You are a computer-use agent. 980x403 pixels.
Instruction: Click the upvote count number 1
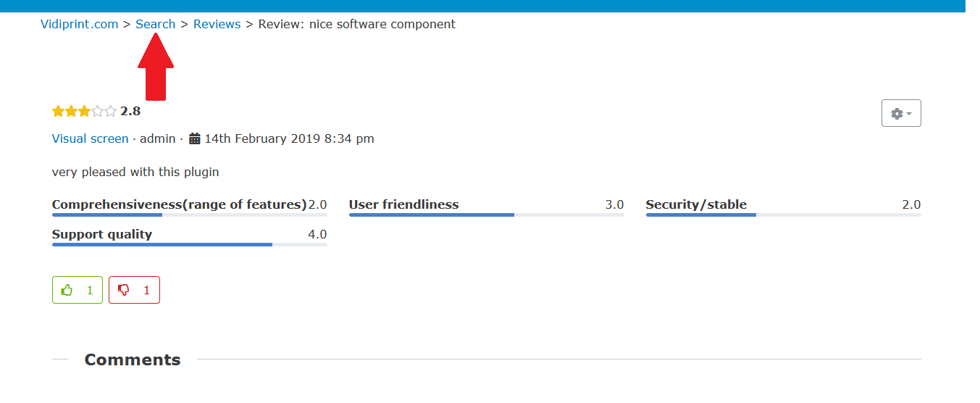click(90, 290)
